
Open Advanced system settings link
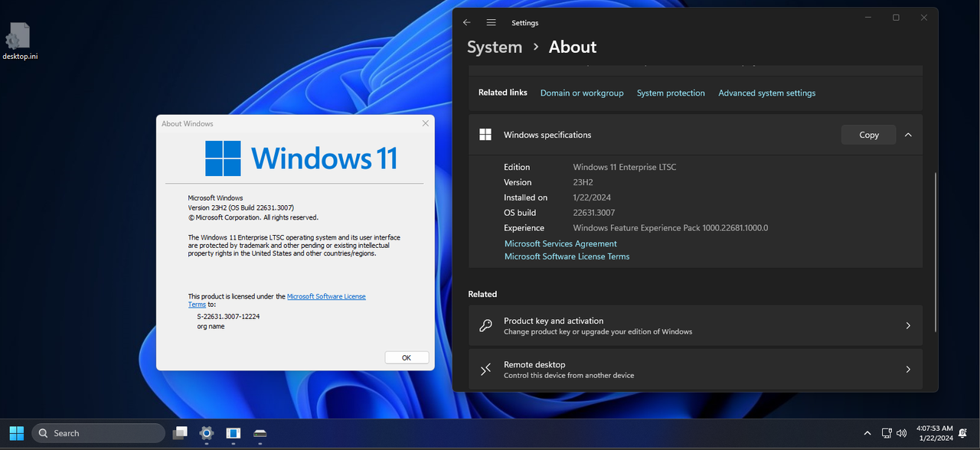(766, 93)
